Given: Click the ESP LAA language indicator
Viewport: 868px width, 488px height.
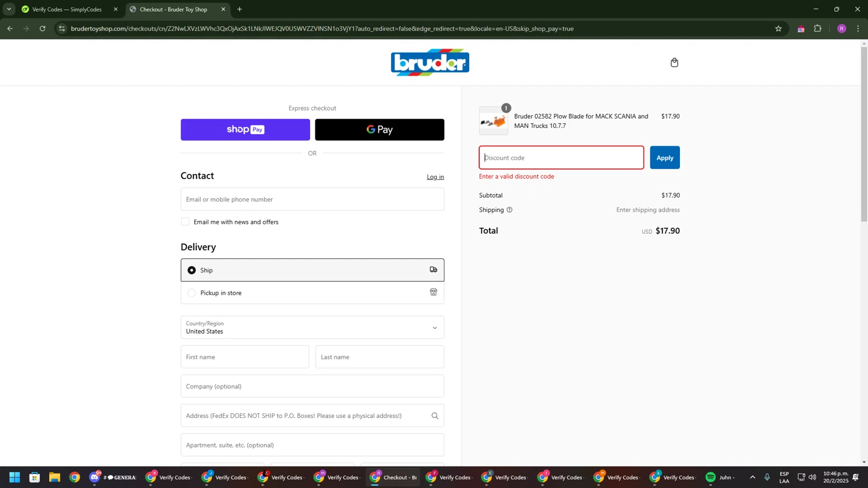Looking at the screenshot, I should click(784, 477).
